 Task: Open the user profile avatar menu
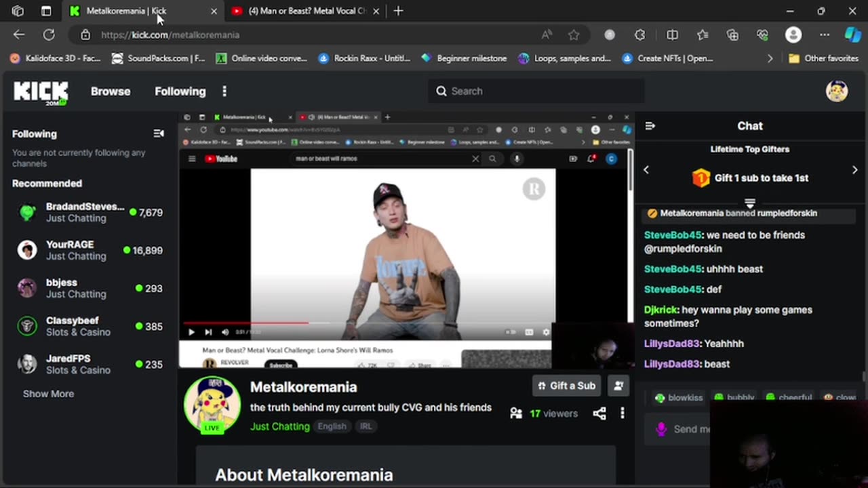(837, 91)
